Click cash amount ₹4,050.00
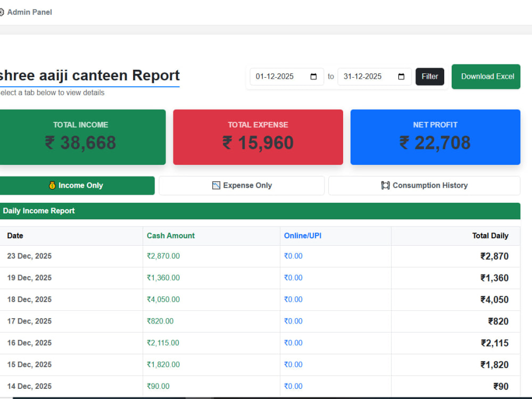 tap(163, 300)
